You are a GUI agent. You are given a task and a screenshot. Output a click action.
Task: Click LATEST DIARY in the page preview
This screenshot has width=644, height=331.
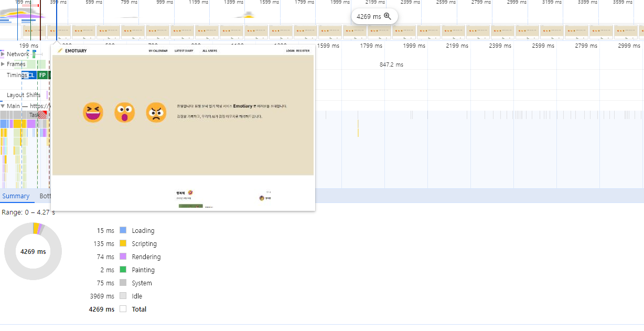pyautogui.click(x=184, y=51)
